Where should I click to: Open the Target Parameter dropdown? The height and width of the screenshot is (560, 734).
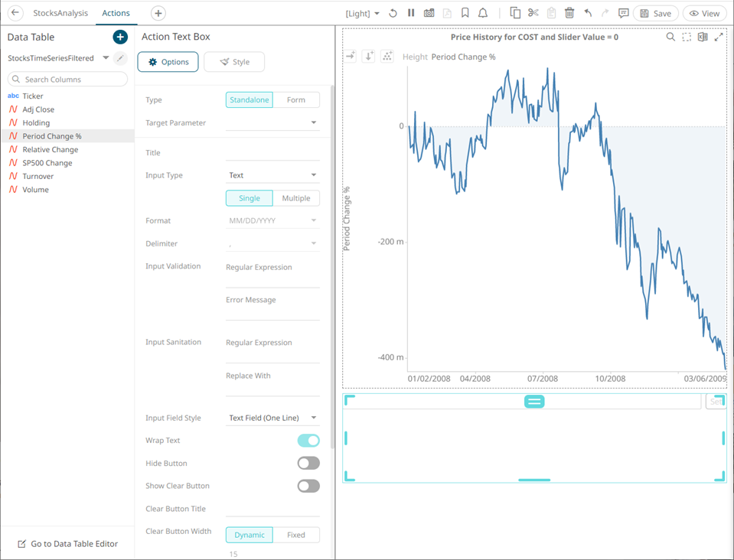[x=272, y=122]
